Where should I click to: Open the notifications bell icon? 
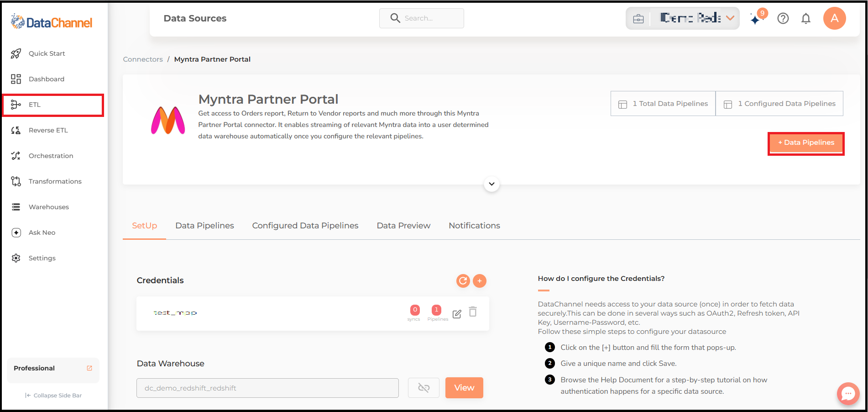pyautogui.click(x=806, y=18)
